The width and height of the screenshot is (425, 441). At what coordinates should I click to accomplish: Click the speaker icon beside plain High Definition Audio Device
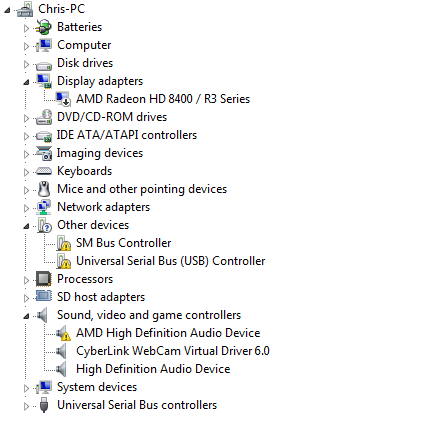click(x=61, y=369)
